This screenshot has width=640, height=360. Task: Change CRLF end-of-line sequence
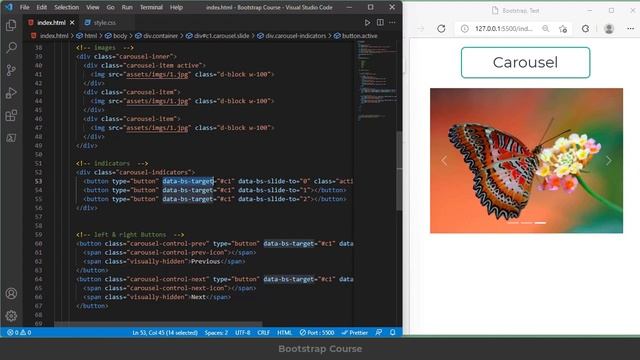[263, 333]
